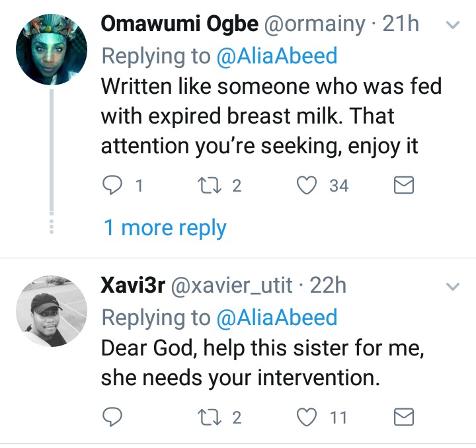This screenshot has height=448, width=476.
Task: Send Omawumi Ogbe's tweet via direct message
Action: (x=403, y=186)
